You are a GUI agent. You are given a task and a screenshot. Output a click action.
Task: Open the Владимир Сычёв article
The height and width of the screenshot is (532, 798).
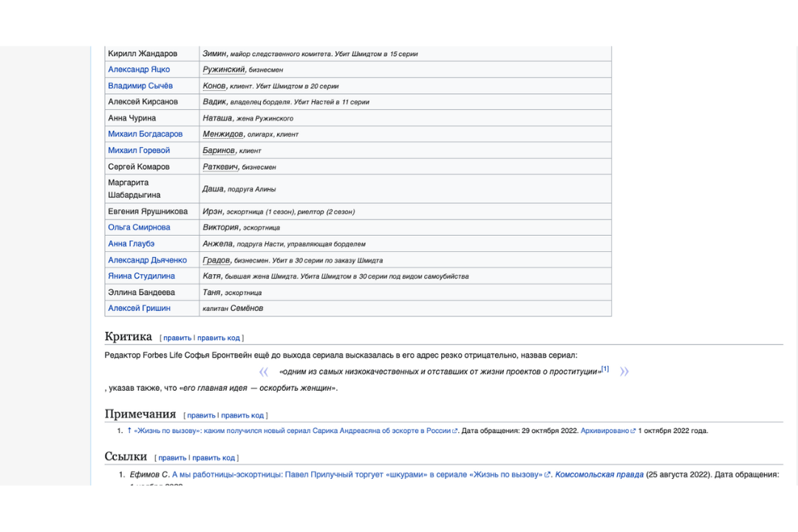coord(140,86)
